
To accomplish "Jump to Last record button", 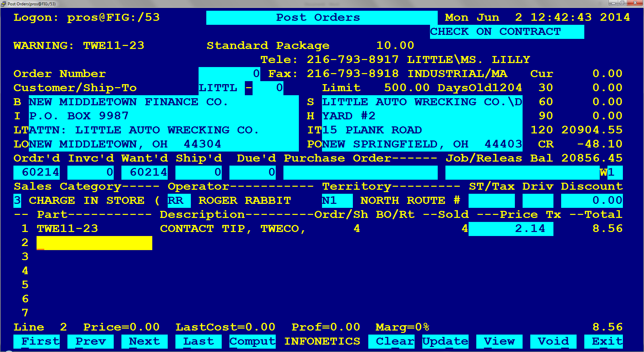I will click(198, 341).
